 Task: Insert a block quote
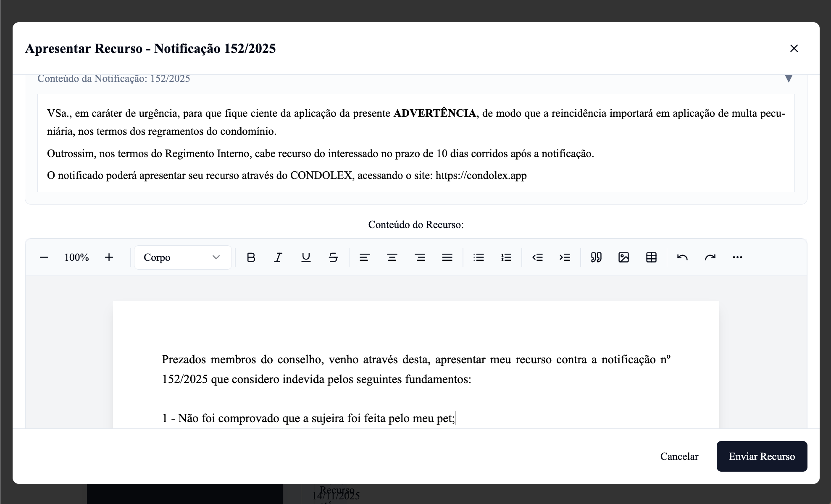click(596, 257)
